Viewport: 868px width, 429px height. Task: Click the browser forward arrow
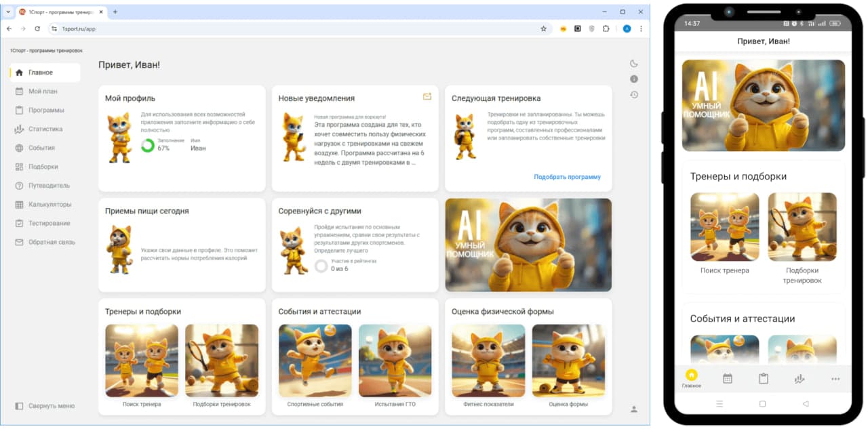tap(23, 28)
